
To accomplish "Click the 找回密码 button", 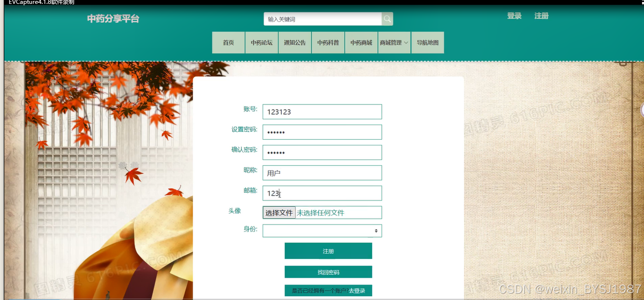I will click(x=328, y=272).
